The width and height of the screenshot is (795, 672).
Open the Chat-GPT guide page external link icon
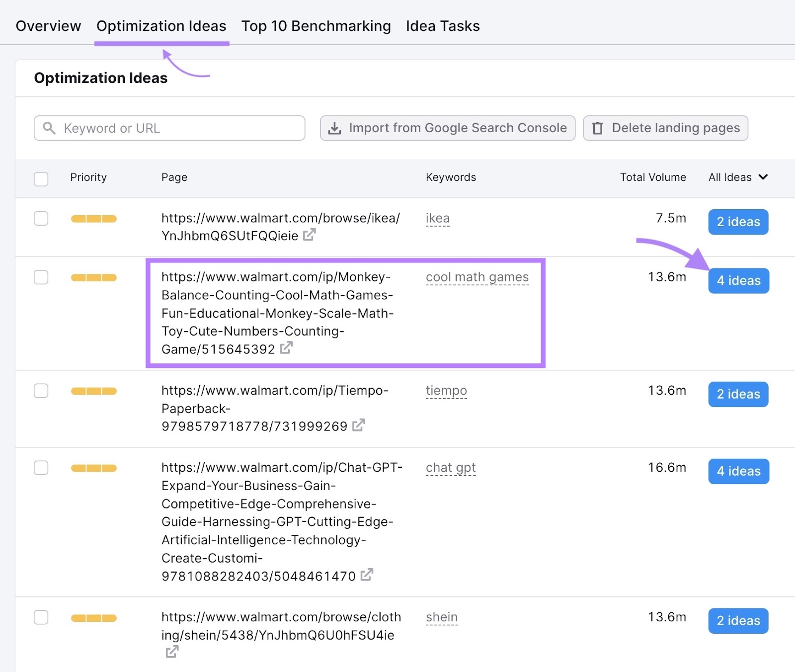tap(367, 576)
